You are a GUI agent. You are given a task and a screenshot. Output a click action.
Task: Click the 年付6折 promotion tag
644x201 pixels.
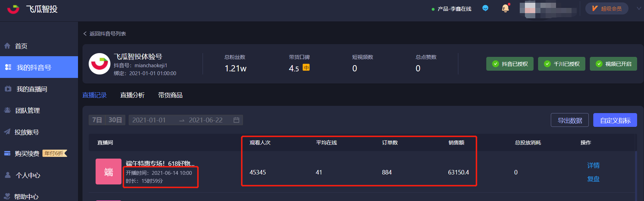55,153
